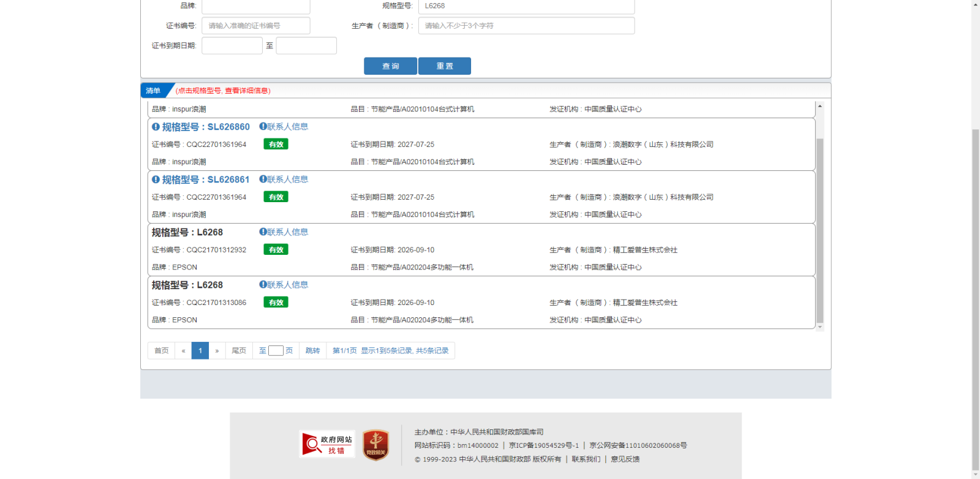
Task: Open the 联系我们 contact link
Action: (x=586, y=459)
